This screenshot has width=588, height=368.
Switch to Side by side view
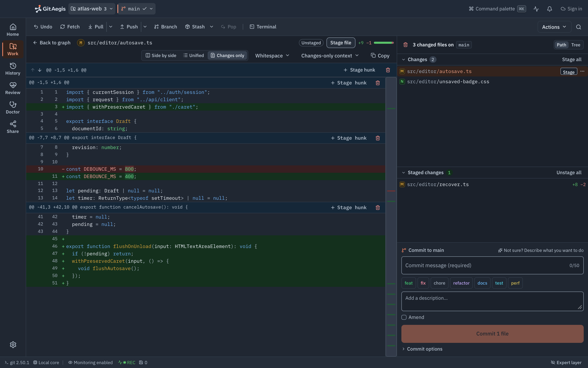tap(161, 55)
